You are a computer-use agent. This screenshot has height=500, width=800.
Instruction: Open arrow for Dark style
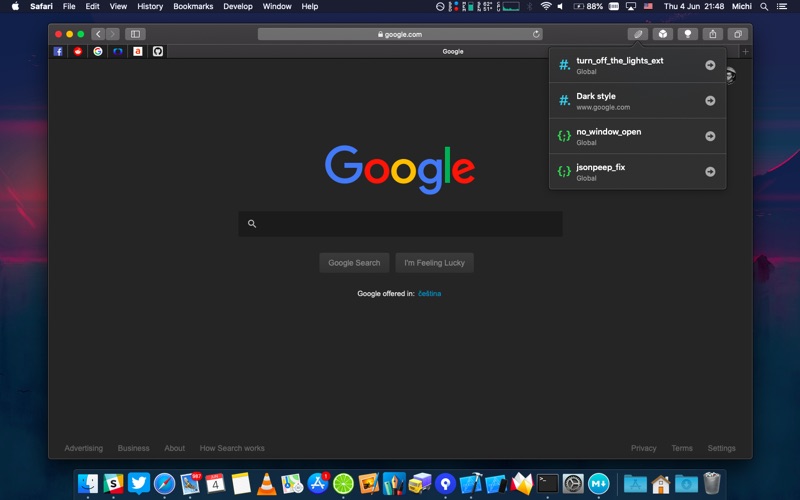click(710, 101)
